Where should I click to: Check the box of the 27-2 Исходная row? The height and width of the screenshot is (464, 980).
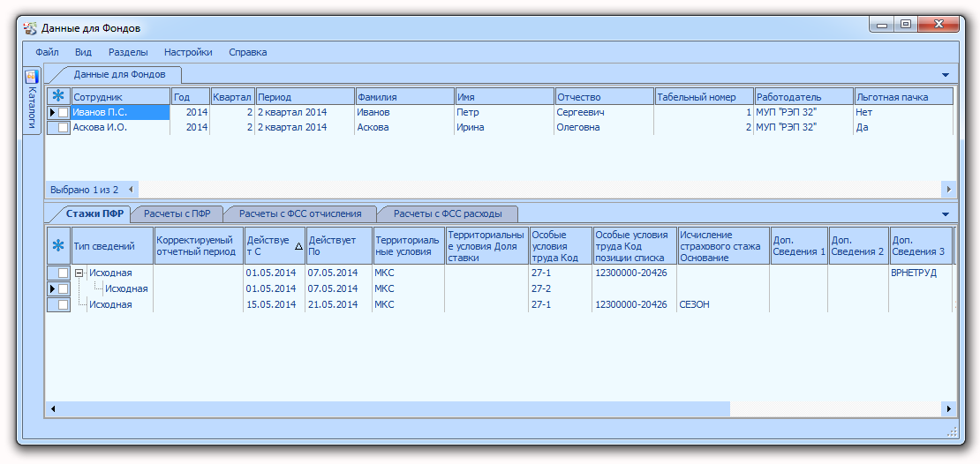click(x=63, y=288)
